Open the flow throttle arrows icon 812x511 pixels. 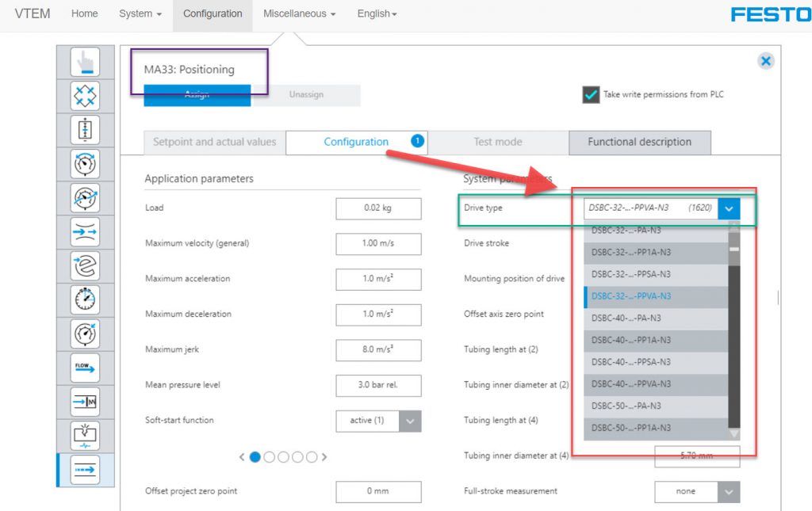click(85, 231)
